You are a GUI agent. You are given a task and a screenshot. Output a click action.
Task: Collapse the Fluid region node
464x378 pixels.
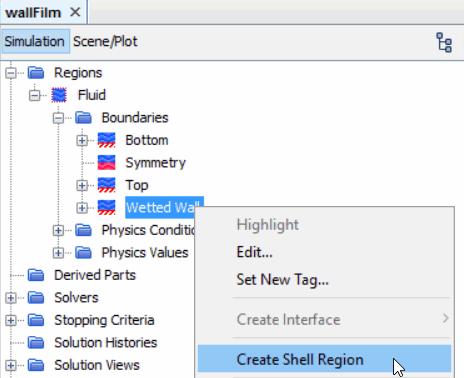pos(34,96)
